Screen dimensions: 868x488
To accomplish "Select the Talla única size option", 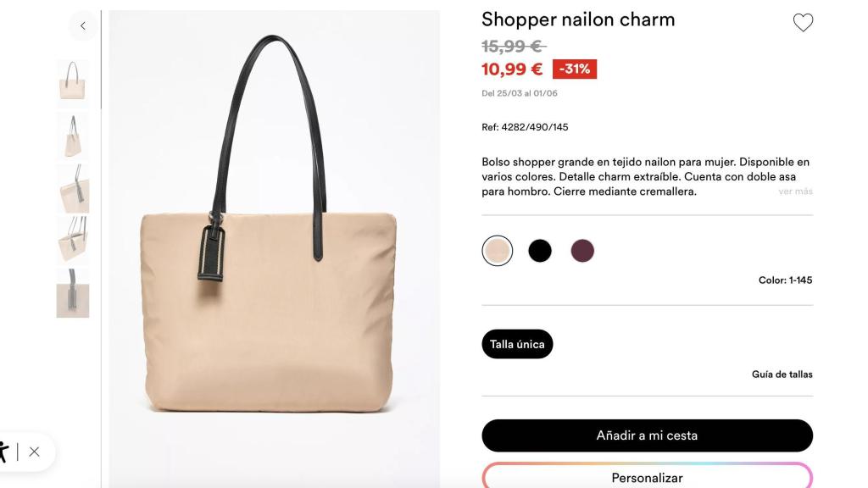I will pos(517,344).
